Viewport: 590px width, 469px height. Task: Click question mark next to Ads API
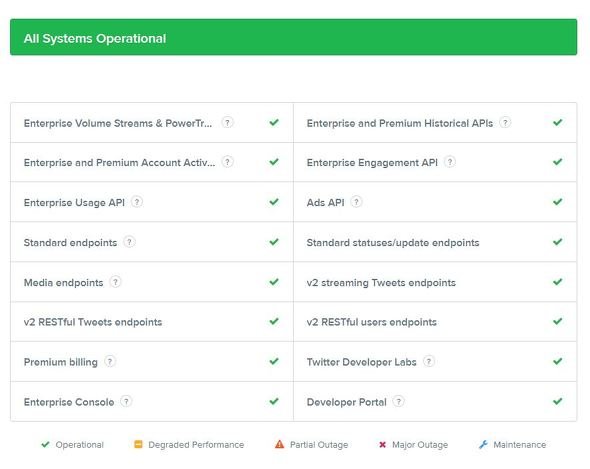[356, 202]
